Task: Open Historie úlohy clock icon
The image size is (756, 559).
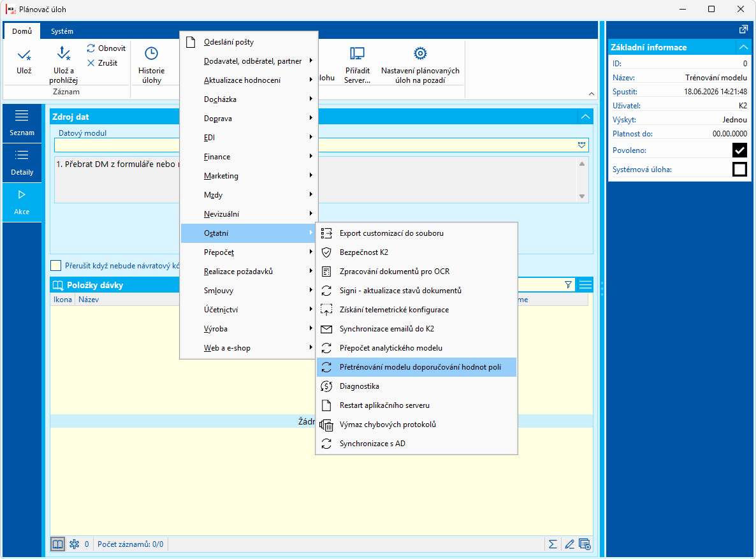Action: click(152, 54)
